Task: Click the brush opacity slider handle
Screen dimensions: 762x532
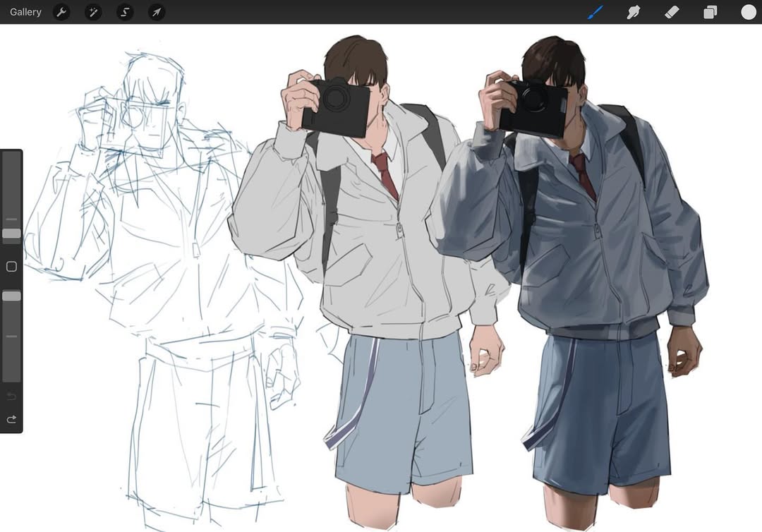Action: point(11,296)
